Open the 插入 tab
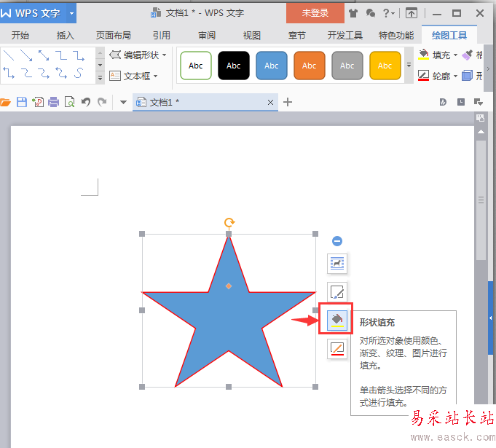496x448 pixels. (x=65, y=35)
